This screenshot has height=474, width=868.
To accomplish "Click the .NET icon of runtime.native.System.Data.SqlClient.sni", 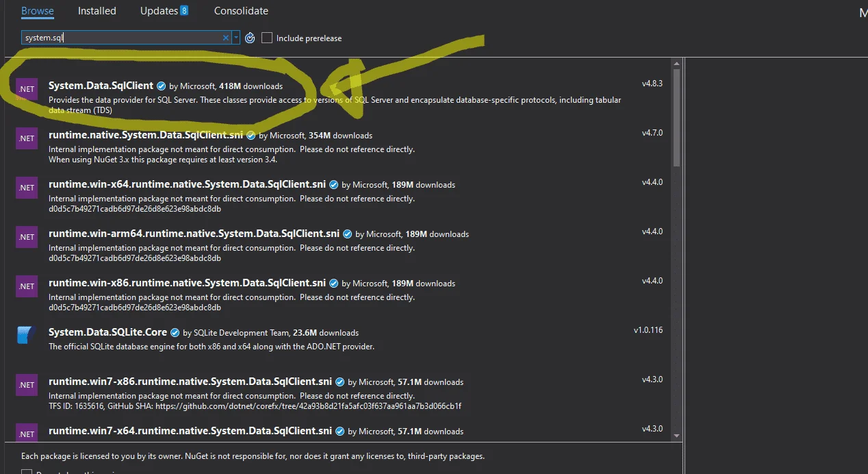I will click(x=27, y=138).
